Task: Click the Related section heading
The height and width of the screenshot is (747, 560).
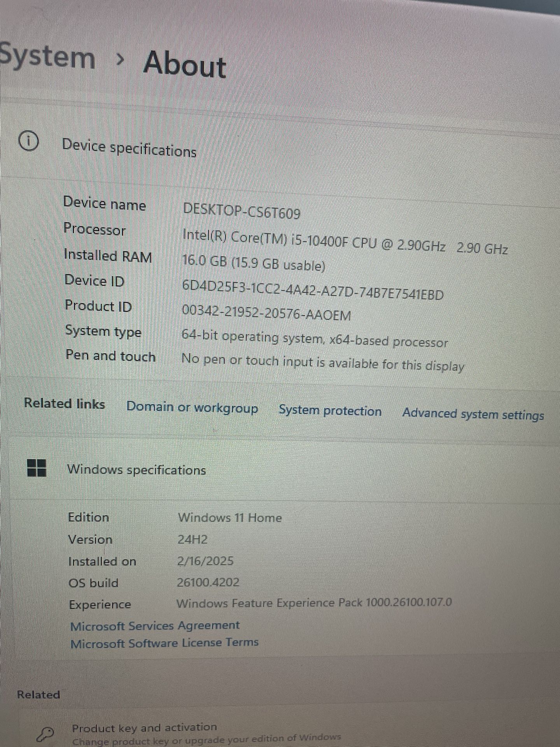Action: coord(38,694)
